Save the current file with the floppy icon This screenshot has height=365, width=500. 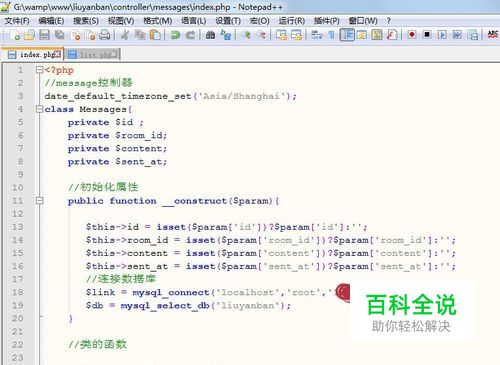pos(44,35)
